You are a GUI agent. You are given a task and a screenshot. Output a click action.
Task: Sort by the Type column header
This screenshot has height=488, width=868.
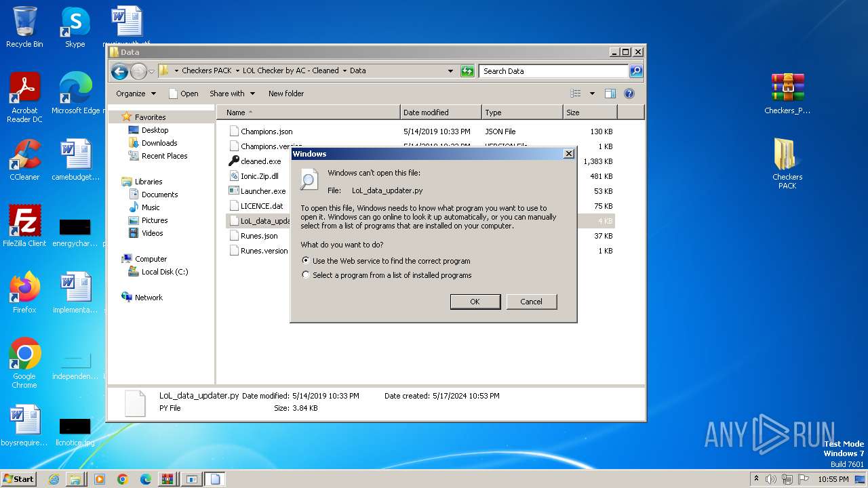(x=522, y=113)
